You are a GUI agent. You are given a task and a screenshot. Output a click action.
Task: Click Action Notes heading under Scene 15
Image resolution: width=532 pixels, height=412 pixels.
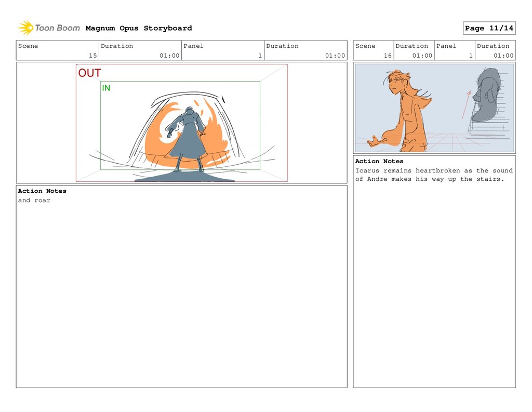[42, 191]
